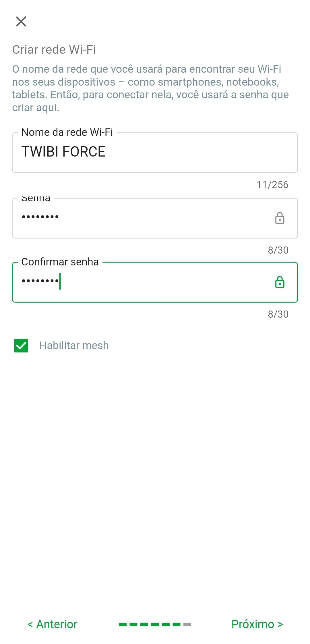This screenshot has width=310, height=644.
Task: Tap the "Criar rede Wi-Fi" heading
Action: (x=54, y=50)
